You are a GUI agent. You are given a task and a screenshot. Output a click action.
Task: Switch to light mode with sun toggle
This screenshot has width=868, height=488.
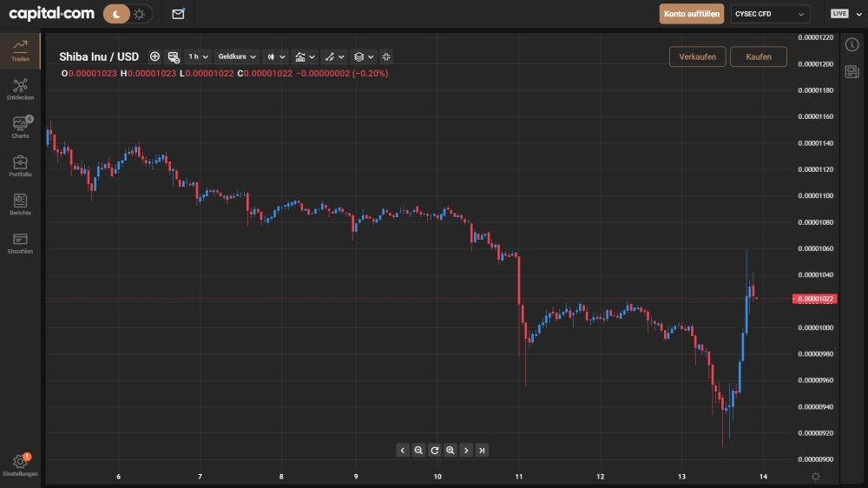[x=139, y=14]
